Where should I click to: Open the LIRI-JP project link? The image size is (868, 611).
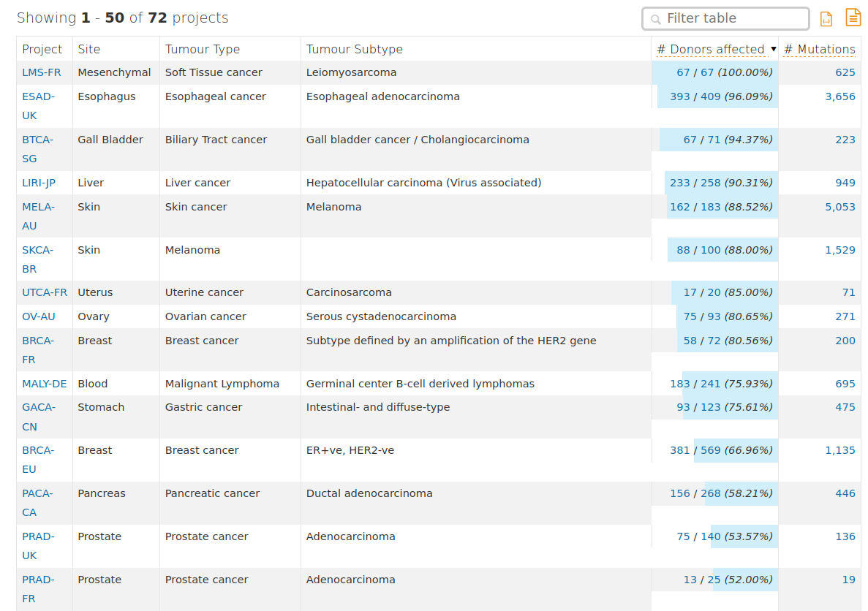(38, 183)
